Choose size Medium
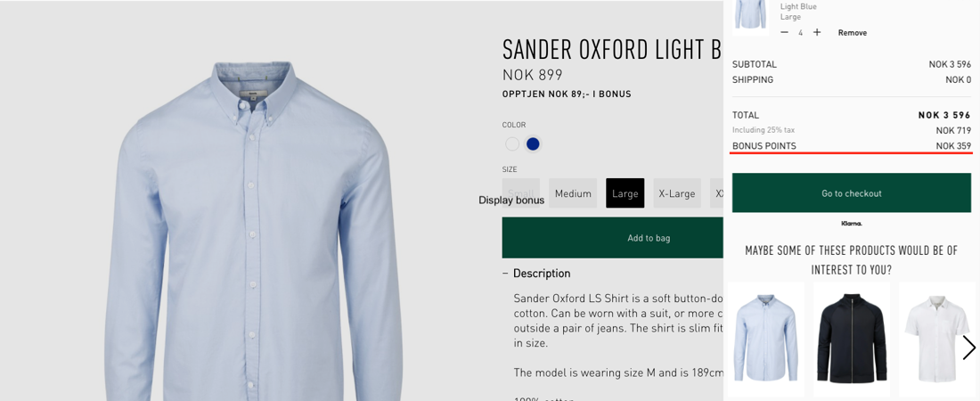Image resolution: width=980 pixels, height=401 pixels. point(573,193)
